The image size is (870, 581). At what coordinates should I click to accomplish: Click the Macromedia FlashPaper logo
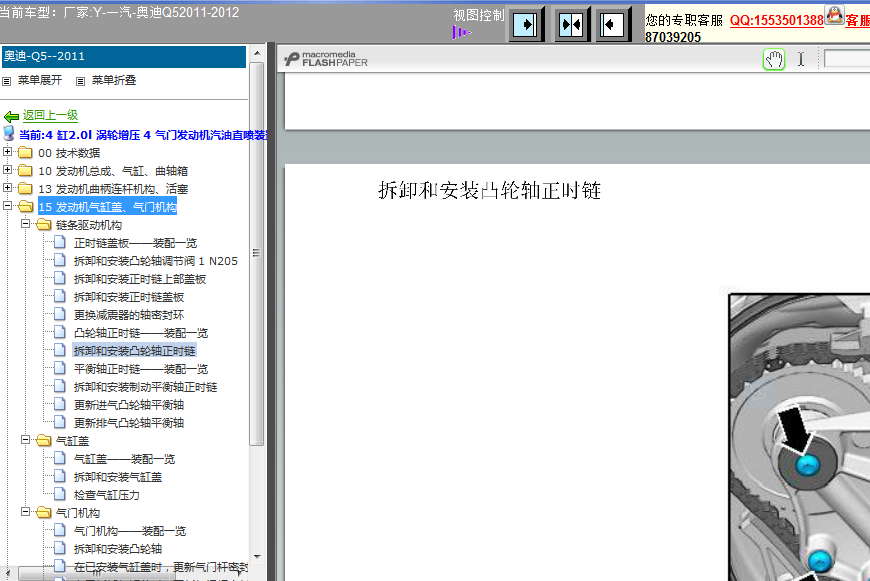coord(326,58)
